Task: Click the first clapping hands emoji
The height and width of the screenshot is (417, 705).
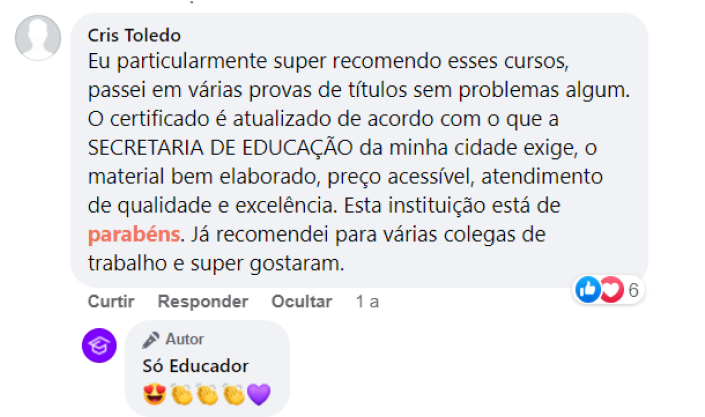Action: 181,395
